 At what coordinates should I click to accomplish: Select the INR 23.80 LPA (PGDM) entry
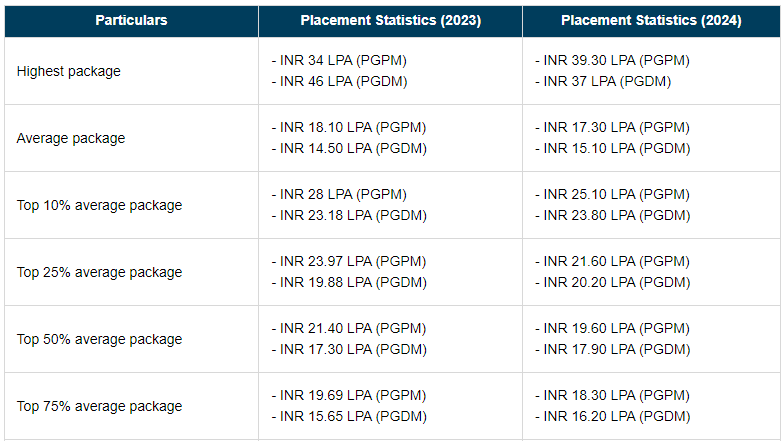[613, 215]
